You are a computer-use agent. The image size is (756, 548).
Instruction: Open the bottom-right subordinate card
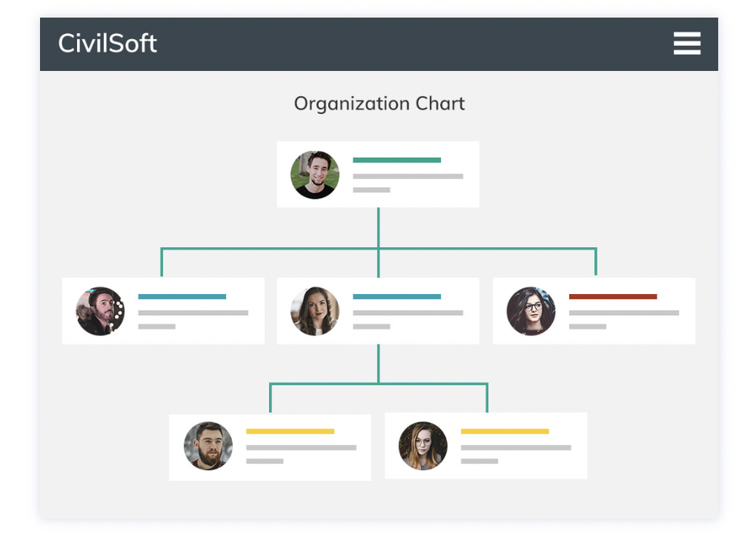coord(485,446)
